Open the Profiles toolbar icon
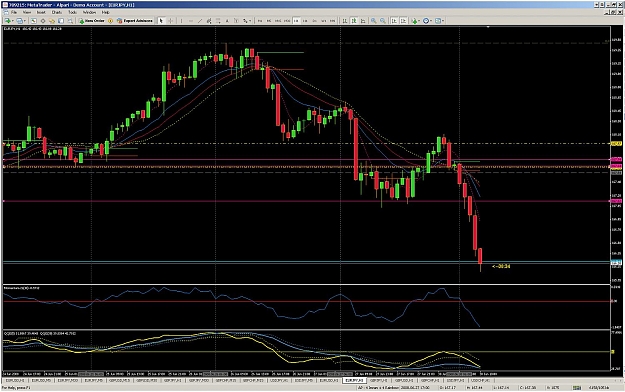The image size is (625, 392). coord(19,21)
